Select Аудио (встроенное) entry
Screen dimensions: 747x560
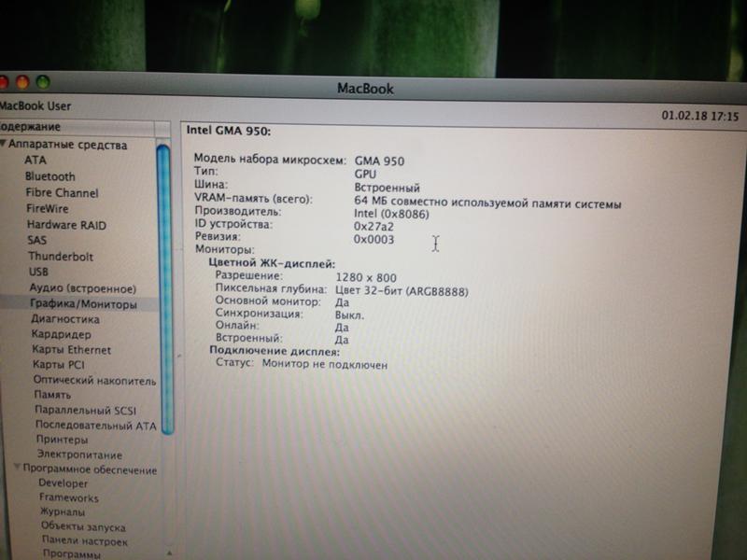[x=83, y=288]
